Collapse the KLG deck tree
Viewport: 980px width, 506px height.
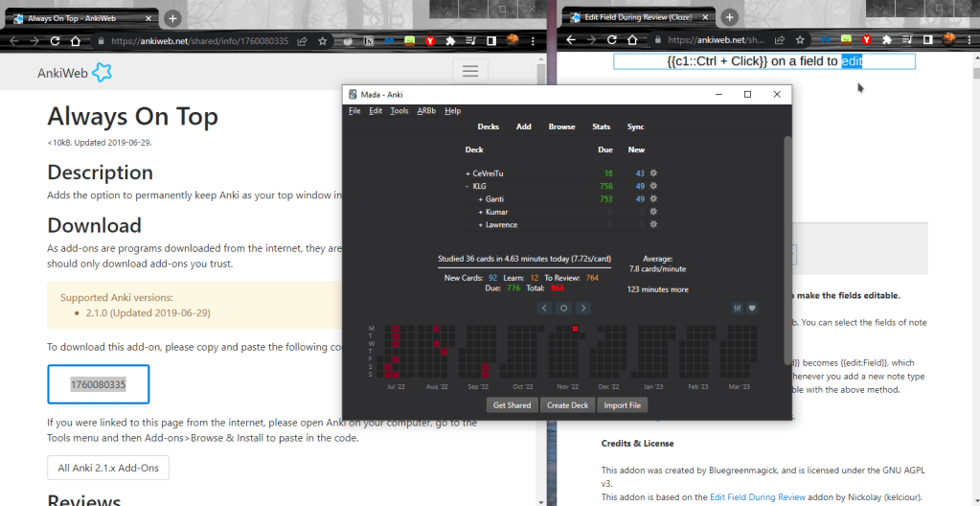click(467, 186)
